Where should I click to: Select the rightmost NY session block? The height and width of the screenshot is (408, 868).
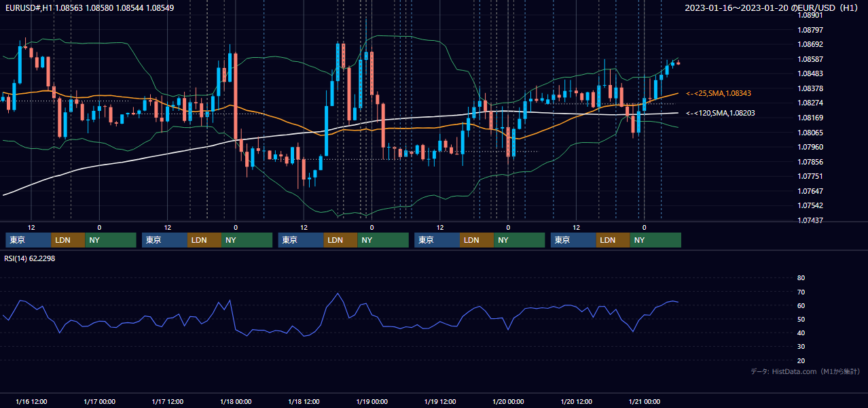tap(655, 240)
